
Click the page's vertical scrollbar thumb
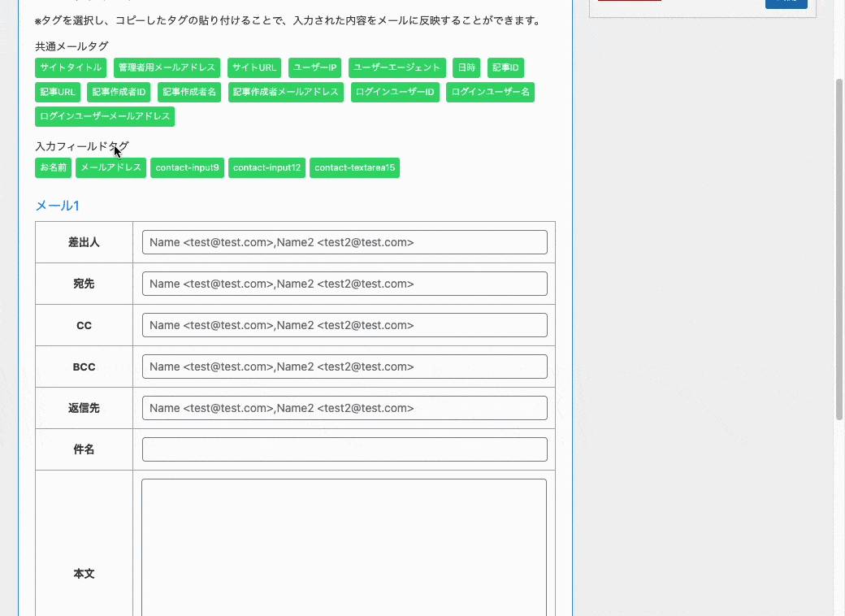tap(839, 248)
